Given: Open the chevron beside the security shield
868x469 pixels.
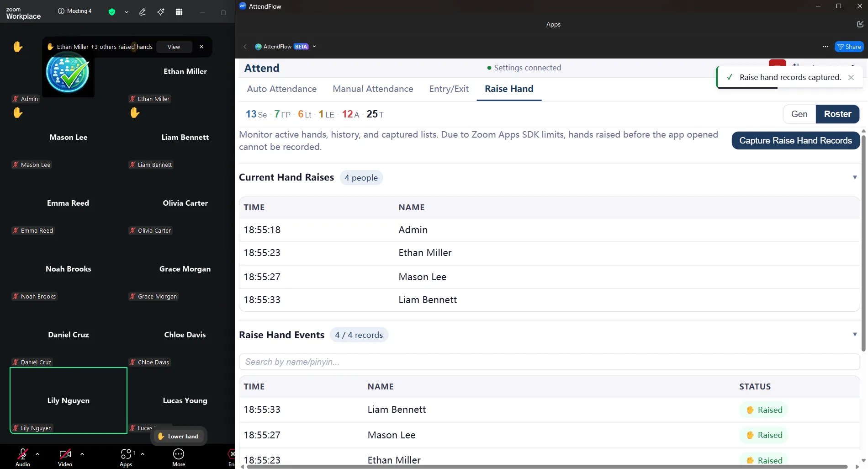Looking at the screenshot, I should tap(127, 12).
